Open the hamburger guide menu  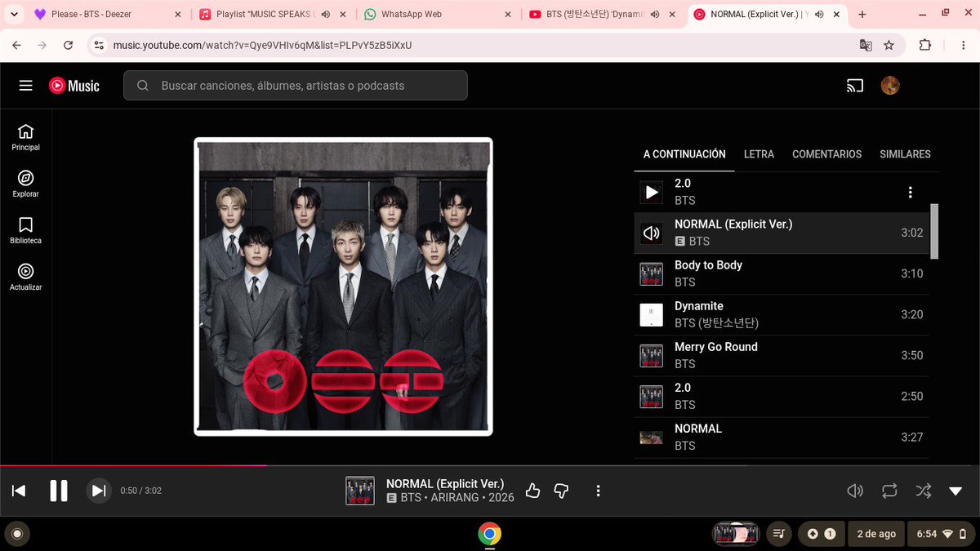click(26, 86)
